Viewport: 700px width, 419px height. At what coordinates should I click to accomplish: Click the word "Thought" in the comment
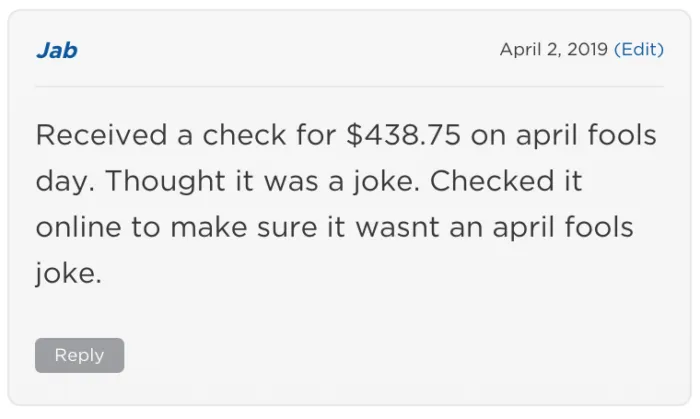pyautogui.click(x=165, y=182)
